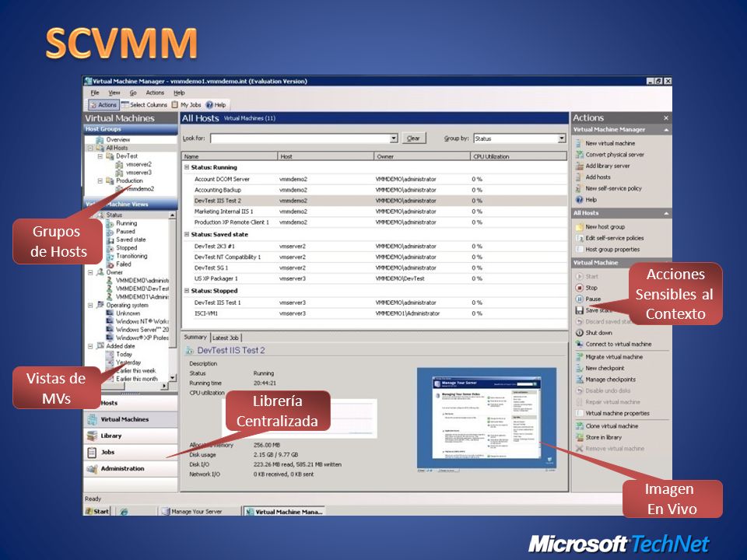Open the Group by Status dropdown
747x560 pixels.
562,138
